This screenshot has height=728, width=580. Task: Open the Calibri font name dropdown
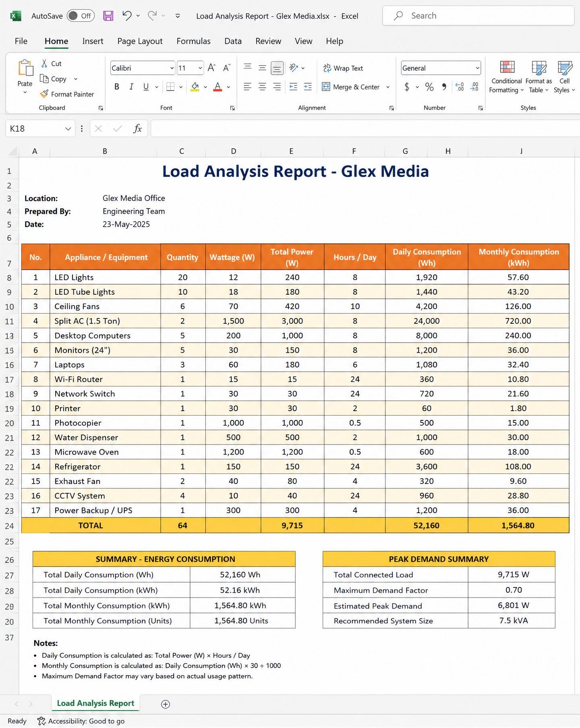(x=172, y=68)
